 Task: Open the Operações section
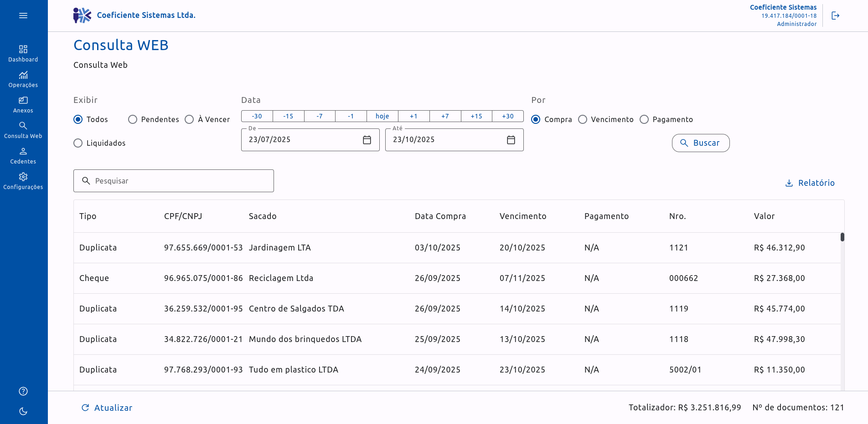(x=23, y=79)
